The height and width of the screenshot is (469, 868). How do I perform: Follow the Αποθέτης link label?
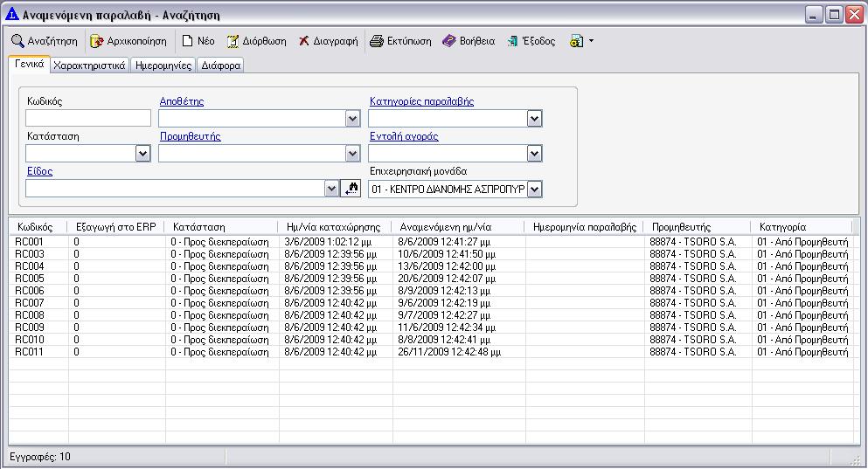[x=182, y=101]
